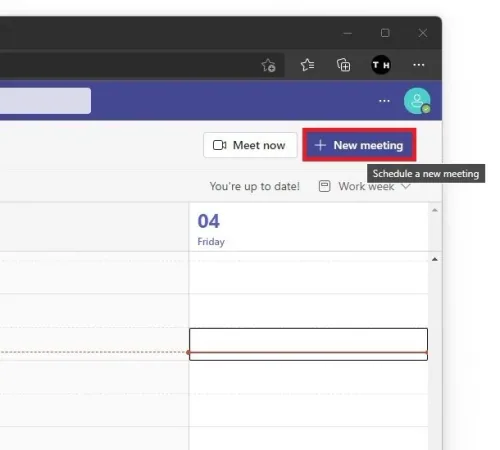Add this page to favorites star icon
This screenshot has width=500, height=450.
click(x=268, y=65)
